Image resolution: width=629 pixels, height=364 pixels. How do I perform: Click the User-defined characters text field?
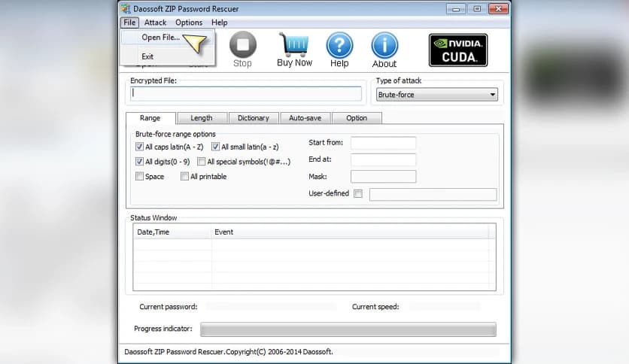tap(433, 195)
